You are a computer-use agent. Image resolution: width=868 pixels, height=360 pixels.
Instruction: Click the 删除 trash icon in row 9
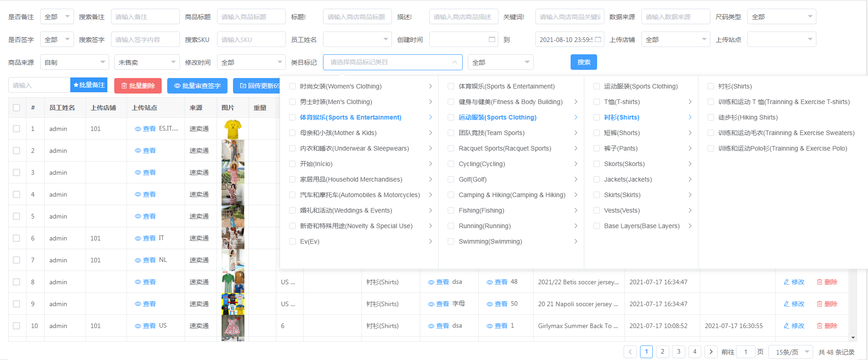tap(820, 304)
